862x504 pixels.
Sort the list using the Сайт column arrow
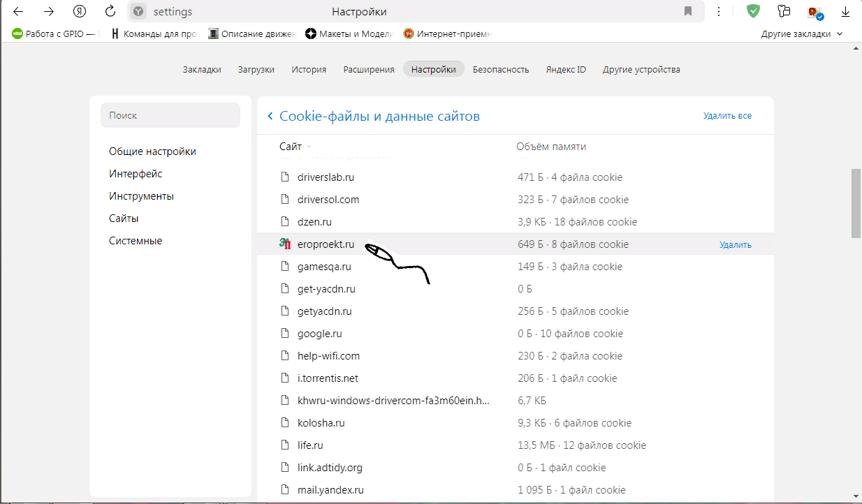[x=309, y=147]
